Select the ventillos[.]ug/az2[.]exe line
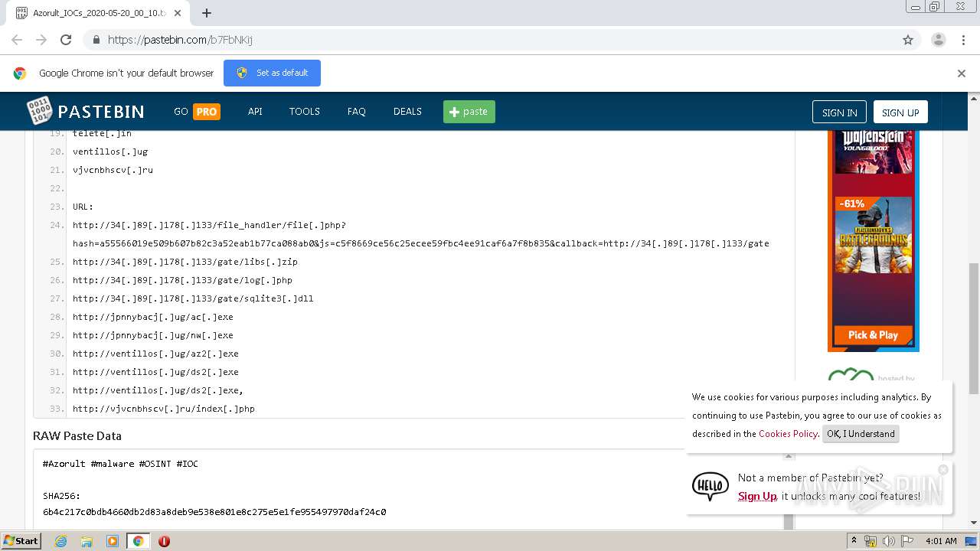Viewport: 980px width, 551px height. coord(155,354)
